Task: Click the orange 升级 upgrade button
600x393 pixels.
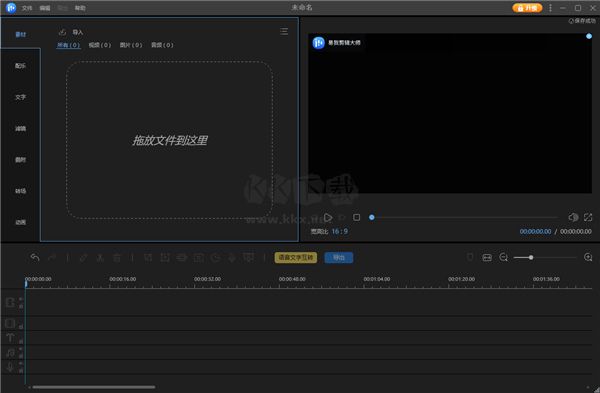Action: tap(527, 8)
